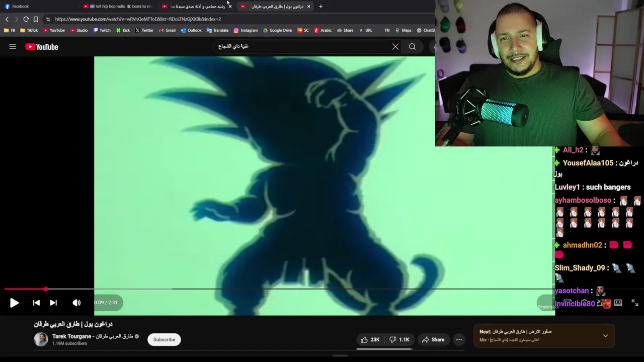Viewport: 644px width, 362px height.
Task: Open the URL bookmark
Action: point(365,30)
